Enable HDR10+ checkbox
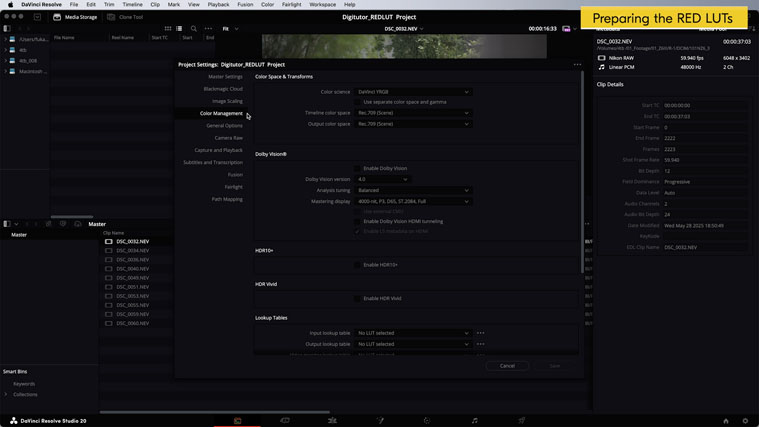The width and height of the screenshot is (759, 427). 357,265
